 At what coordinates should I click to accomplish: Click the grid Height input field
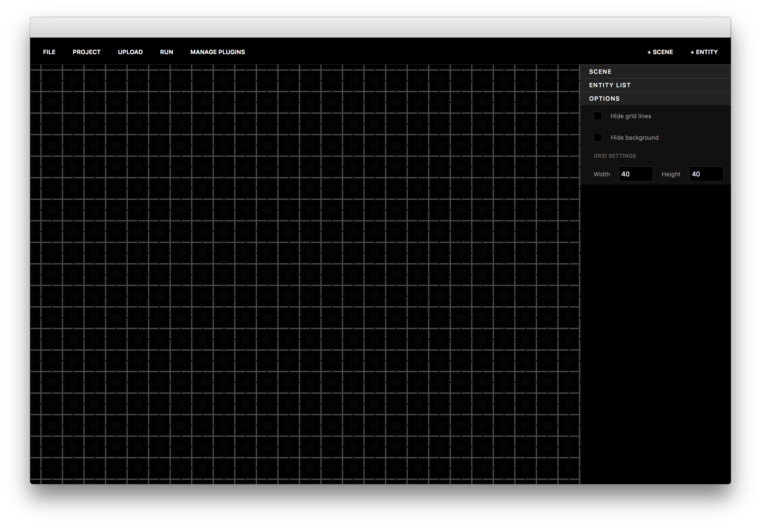pyautogui.click(x=706, y=174)
